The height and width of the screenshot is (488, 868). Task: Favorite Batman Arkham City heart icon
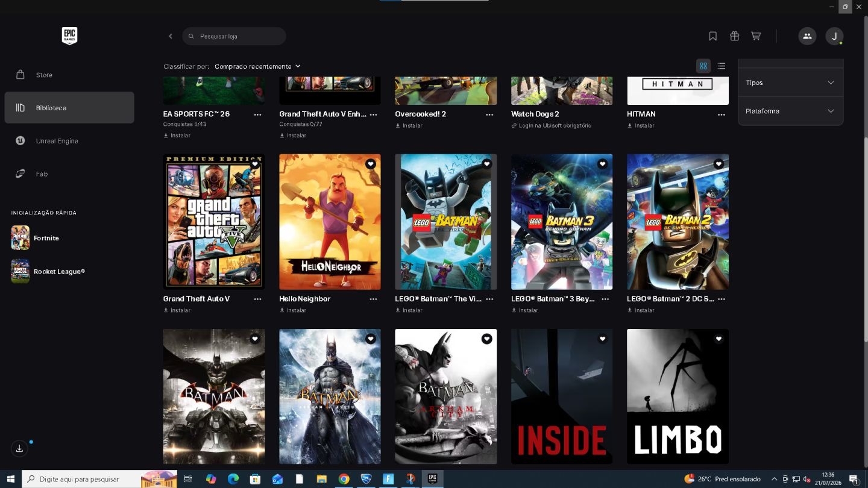pyautogui.click(x=487, y=339)
